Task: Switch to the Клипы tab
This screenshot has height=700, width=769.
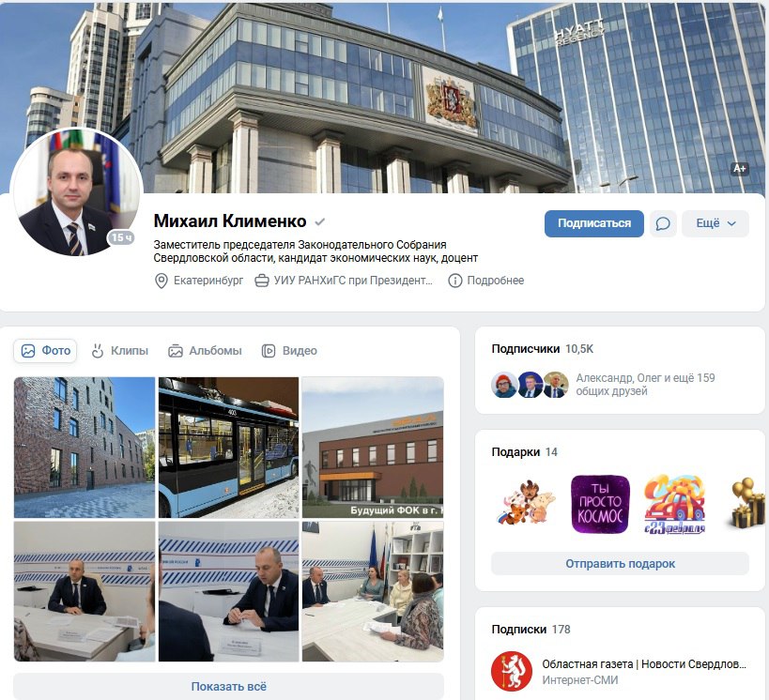Action: pyautogui.click(x=119, y=351)
